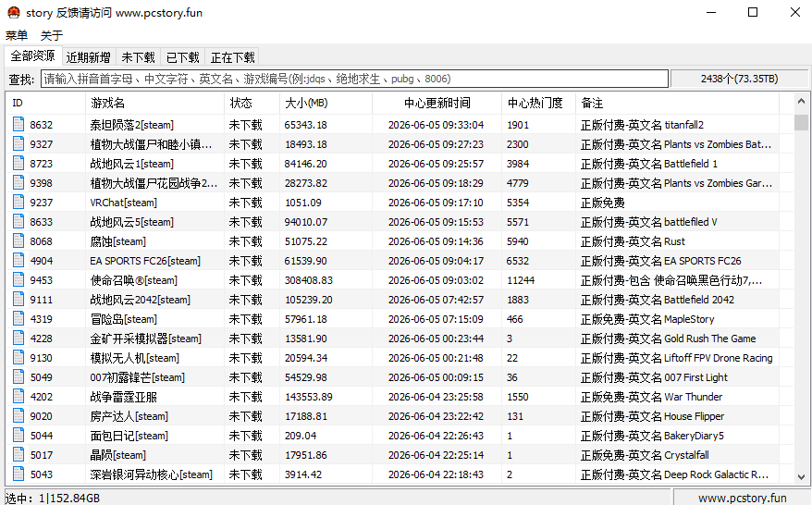Viewport: 812px width, 505px height.
Task: Select the 深岩银河异动核心[steam] game name
Action: click(152, 474)
